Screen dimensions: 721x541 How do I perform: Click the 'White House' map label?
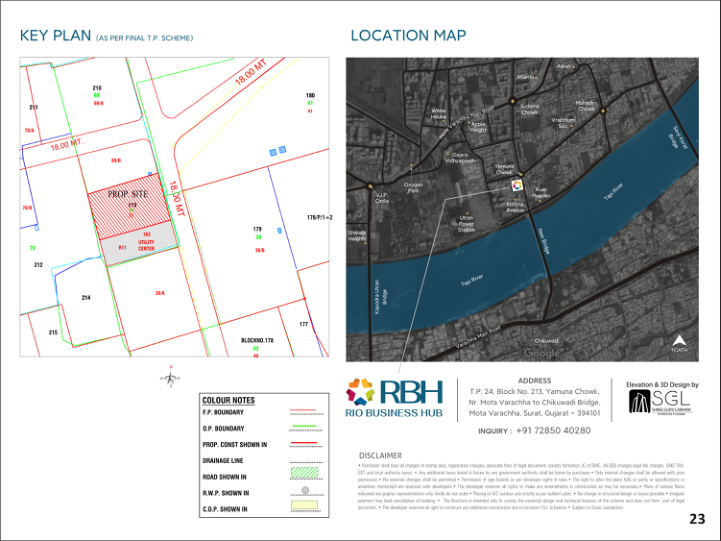tap(438, 114)
